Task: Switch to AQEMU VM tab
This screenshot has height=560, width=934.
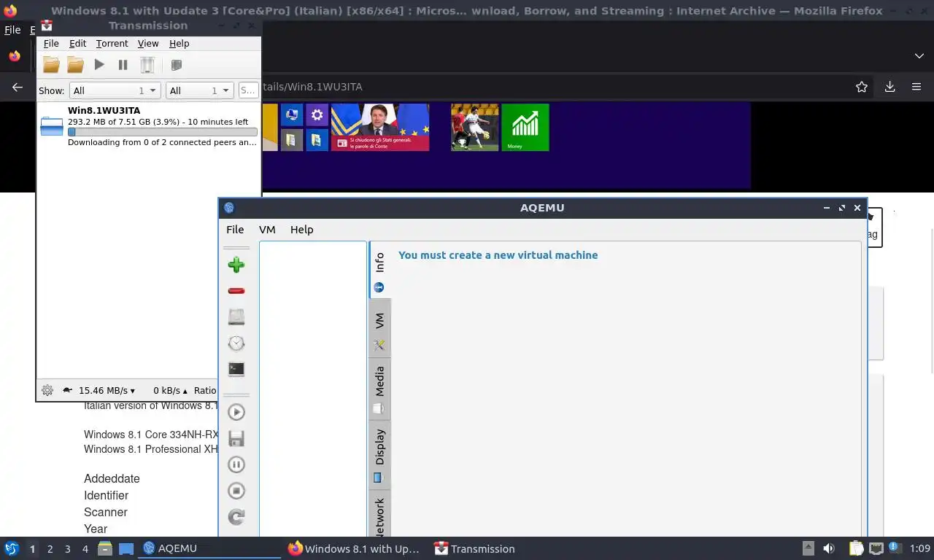Action: tap(379, 328)
